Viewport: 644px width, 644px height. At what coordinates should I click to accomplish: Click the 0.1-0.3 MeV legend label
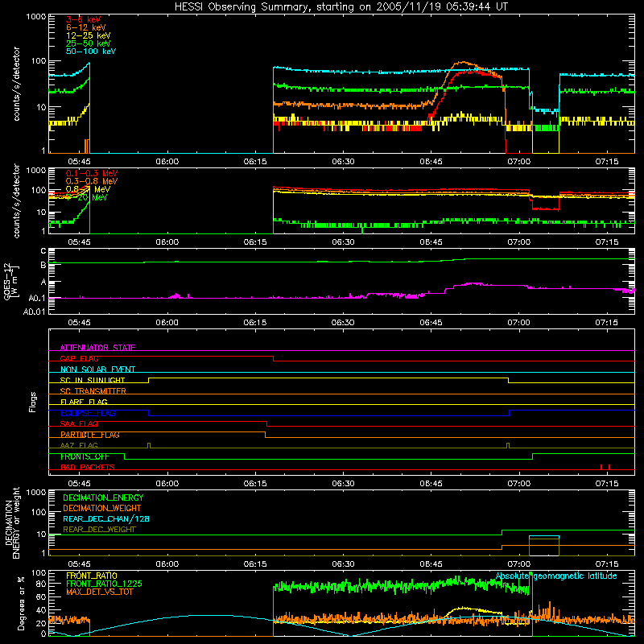coord(92,173)
